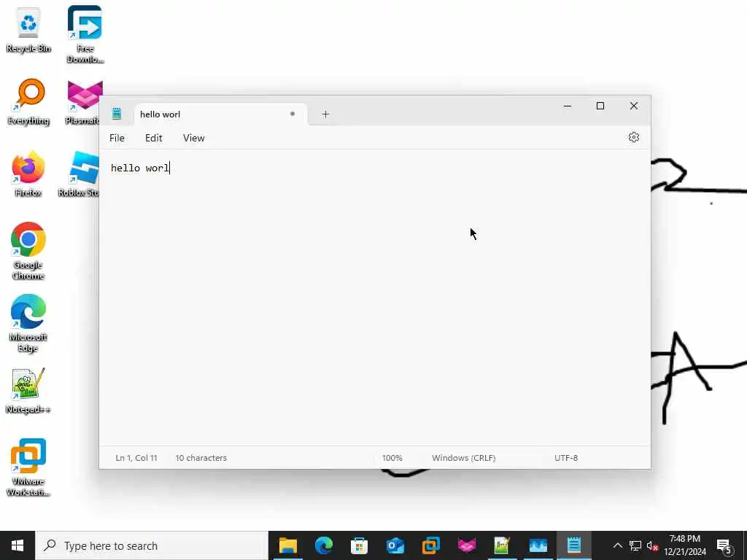Show hidden system tray icons

click(617, 545)
